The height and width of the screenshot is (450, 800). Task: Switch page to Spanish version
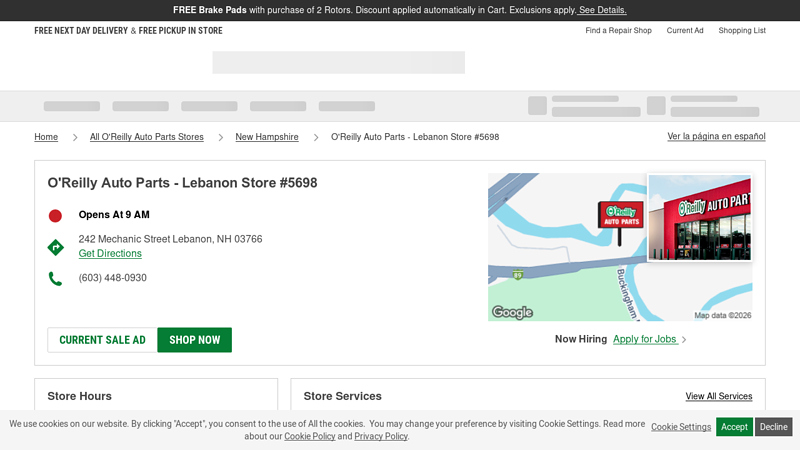click(716, 136)
